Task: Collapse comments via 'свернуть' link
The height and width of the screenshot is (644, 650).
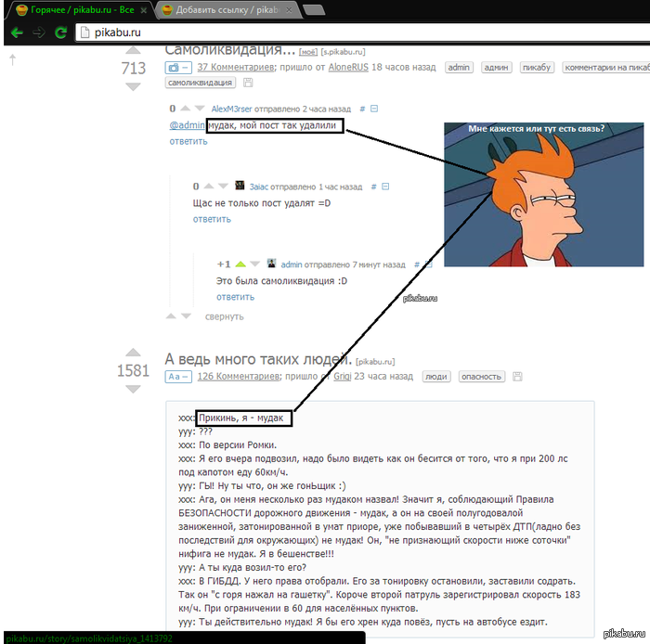Action: [x=224, y=316]
